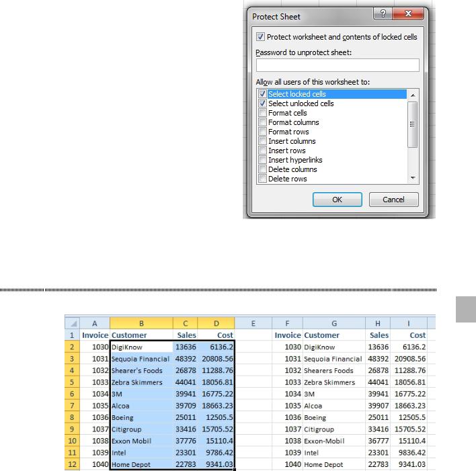Enable Format columns permission

click(x=263, y=122)
